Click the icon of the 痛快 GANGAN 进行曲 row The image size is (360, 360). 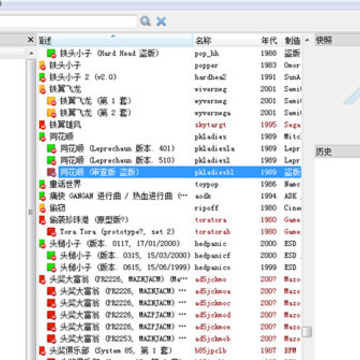(x=42, y=196)
